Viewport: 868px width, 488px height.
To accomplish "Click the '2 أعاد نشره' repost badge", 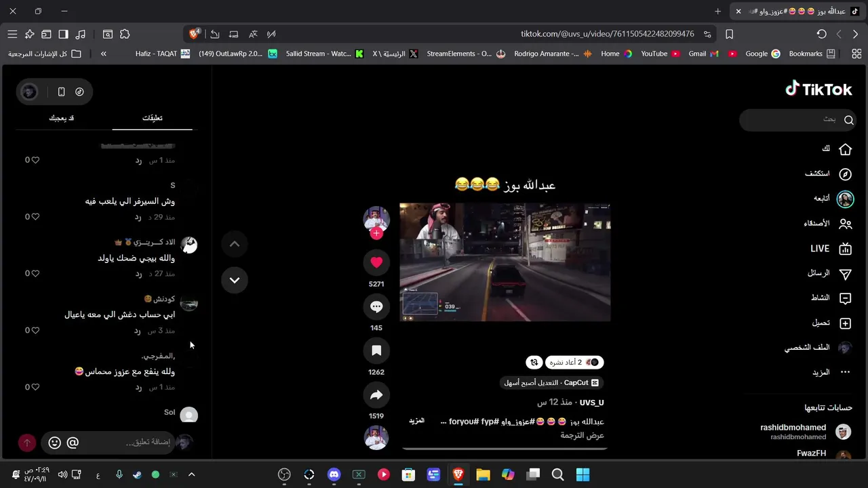I will (x=574, y=363).
